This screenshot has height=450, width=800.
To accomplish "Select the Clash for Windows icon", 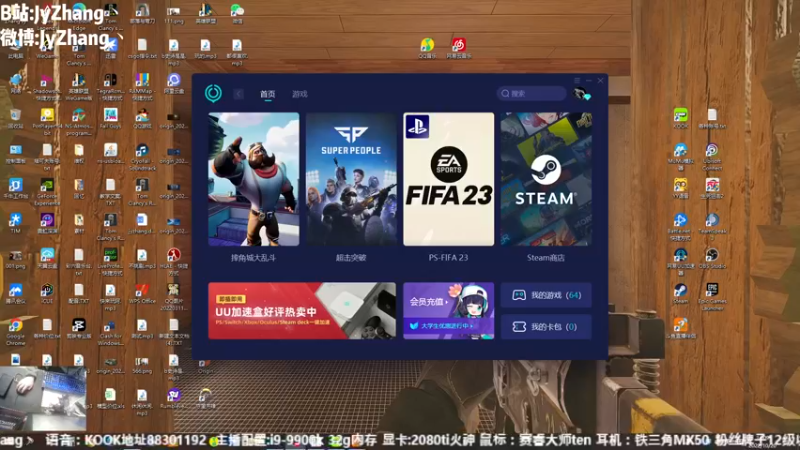I will pos(110,332).
